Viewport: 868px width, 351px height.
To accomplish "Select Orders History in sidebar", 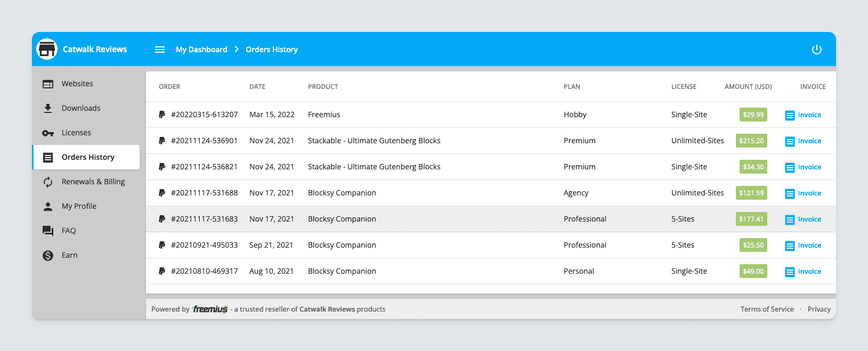I will point(86,157).
